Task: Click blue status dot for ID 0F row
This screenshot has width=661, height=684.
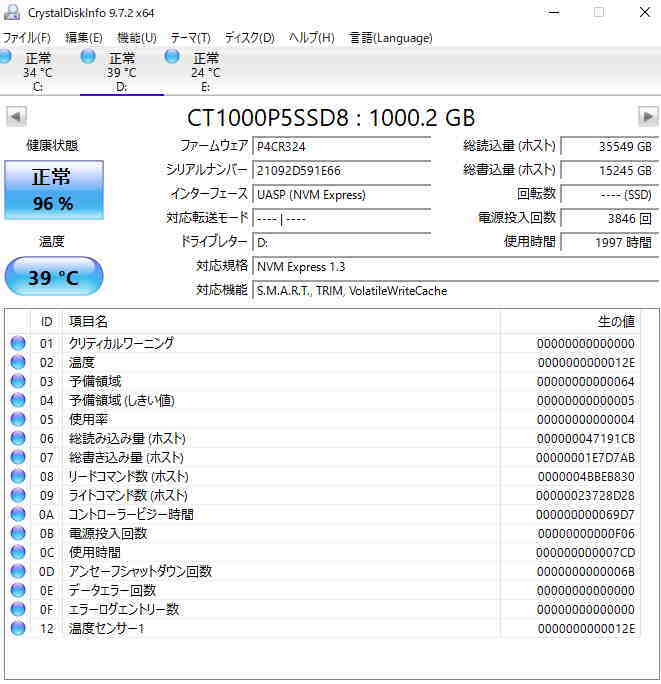Action: pos(18,609)
